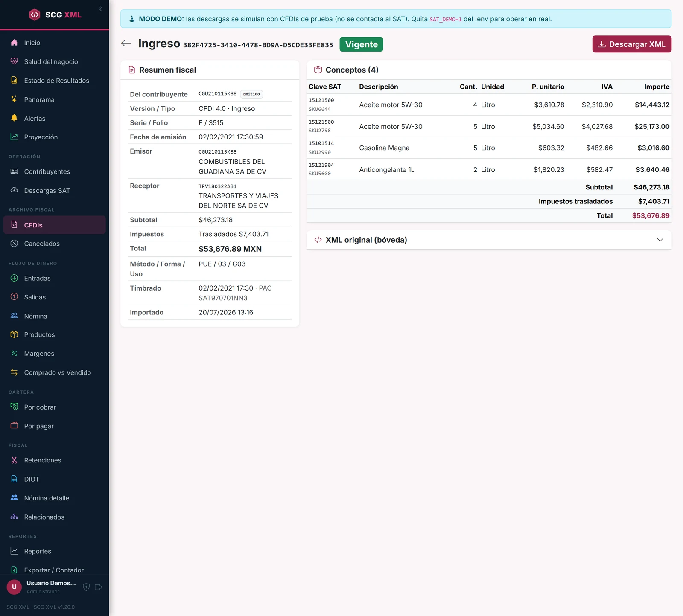Open the Panorama menu item

55,99
